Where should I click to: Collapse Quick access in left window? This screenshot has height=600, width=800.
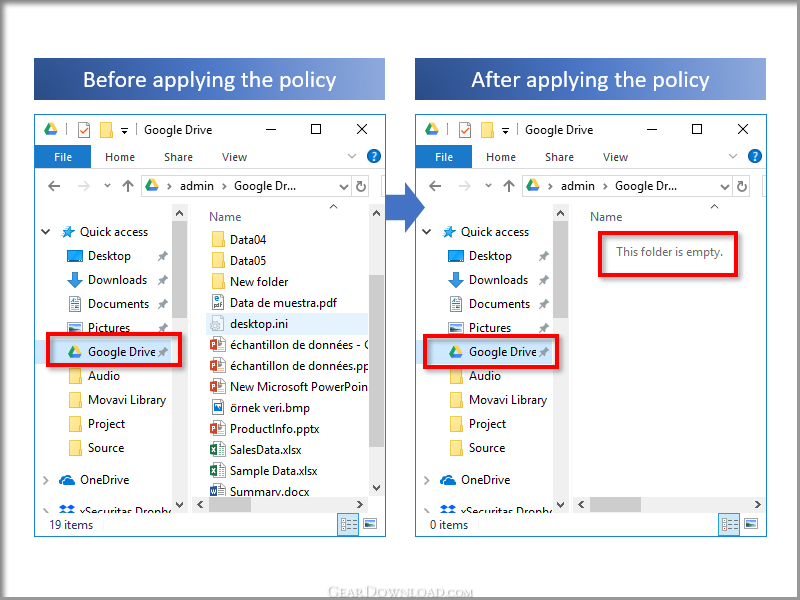point(46,232)
